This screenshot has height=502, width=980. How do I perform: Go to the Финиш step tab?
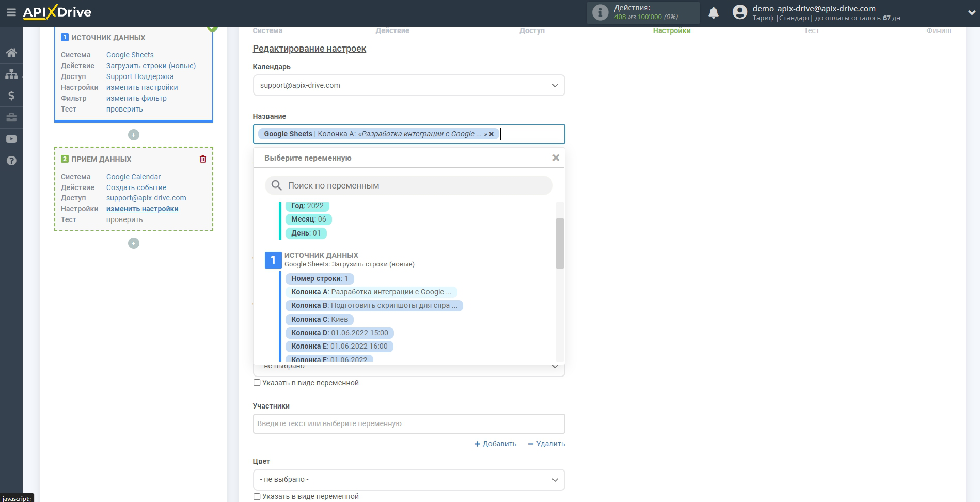(939, 30)
